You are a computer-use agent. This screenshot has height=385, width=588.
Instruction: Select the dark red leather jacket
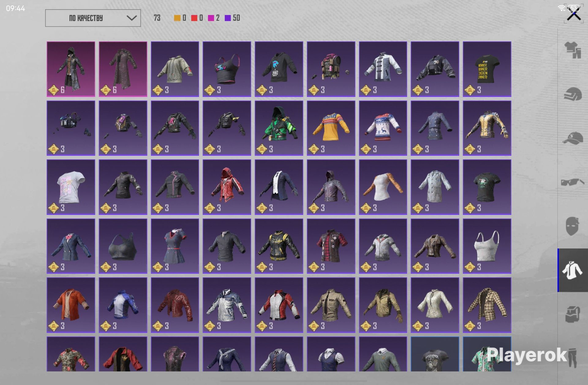coord(175,305)
